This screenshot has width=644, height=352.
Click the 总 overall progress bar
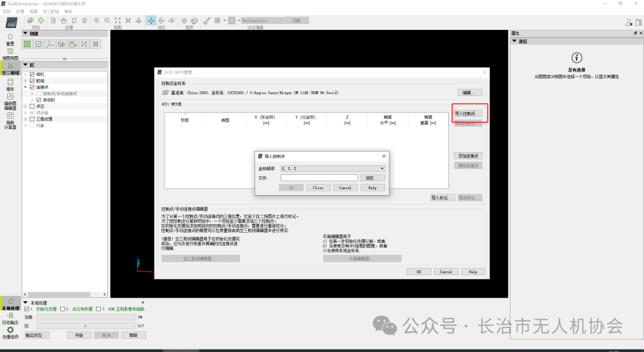86,326
